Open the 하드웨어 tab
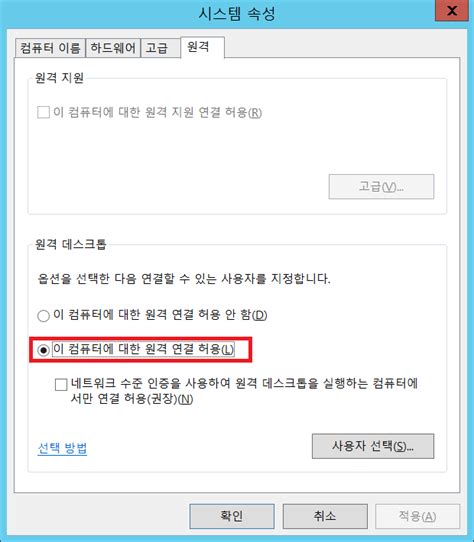474x542 pixels. click(113, 48)
